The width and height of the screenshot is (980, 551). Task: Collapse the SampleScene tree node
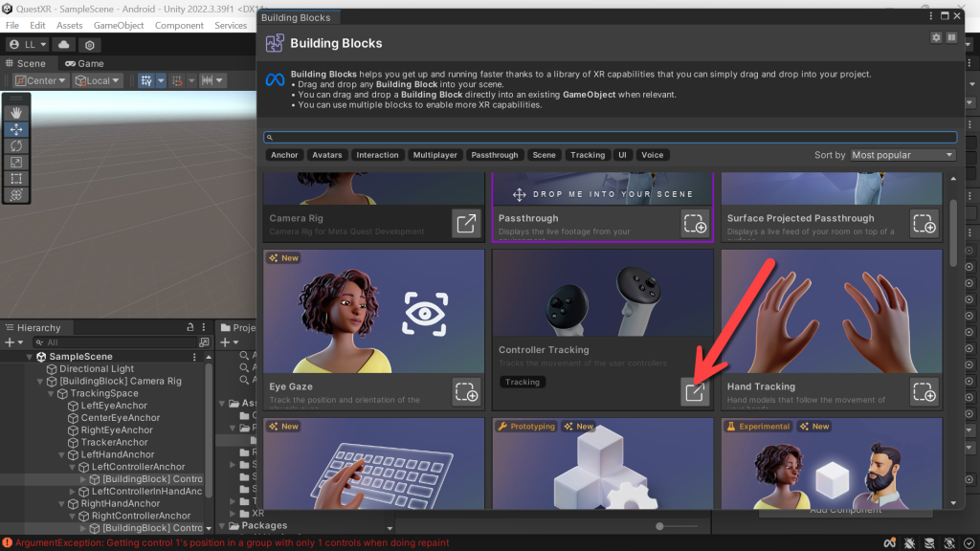(30, 357)
